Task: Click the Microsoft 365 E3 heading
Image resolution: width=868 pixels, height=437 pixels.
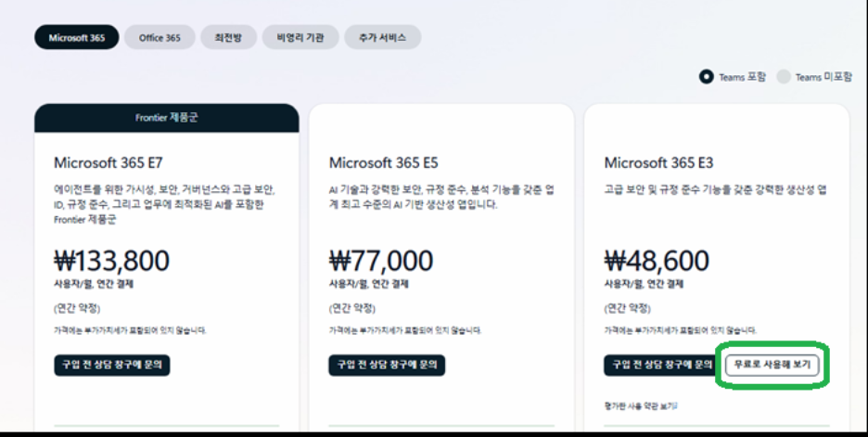Action: (658, 163)
